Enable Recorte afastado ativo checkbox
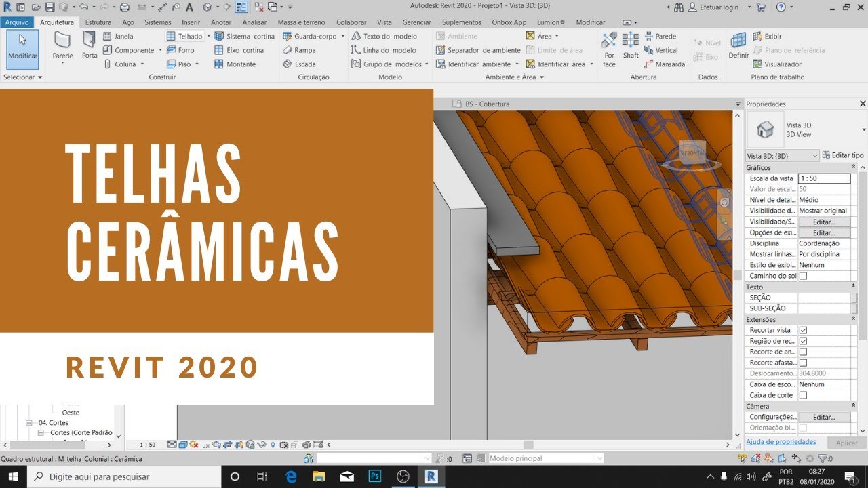This screenshot has height=488, width=868. pyautogui.click(x=803, y=363)
